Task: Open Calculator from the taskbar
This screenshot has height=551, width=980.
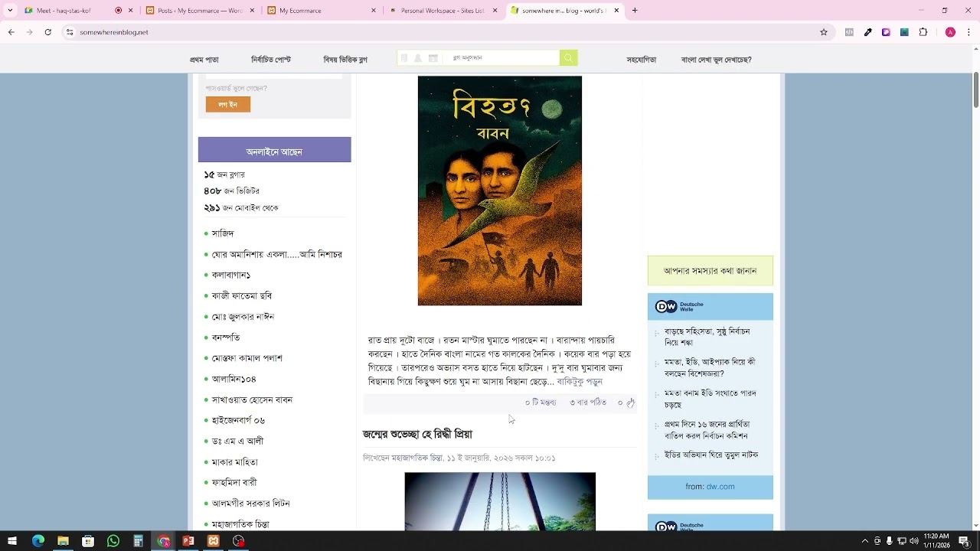Action: (138, 541)
